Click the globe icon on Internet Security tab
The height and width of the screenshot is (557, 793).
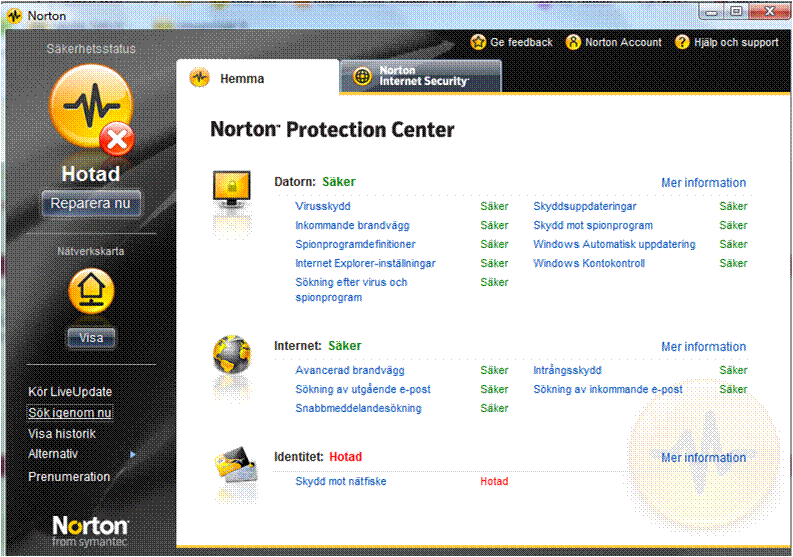pyautogui.click(x=362, y=76)
